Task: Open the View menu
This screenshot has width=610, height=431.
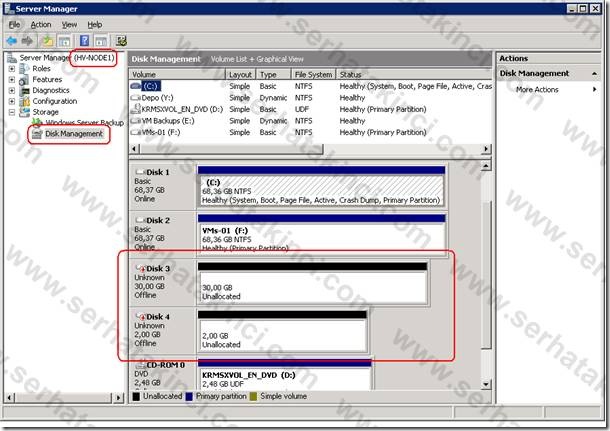Action: pyautogui.click(x=69, y=25)
